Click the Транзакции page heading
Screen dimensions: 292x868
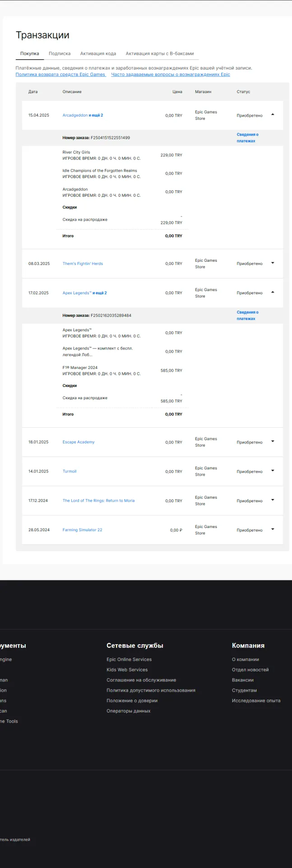pos(42,35)
